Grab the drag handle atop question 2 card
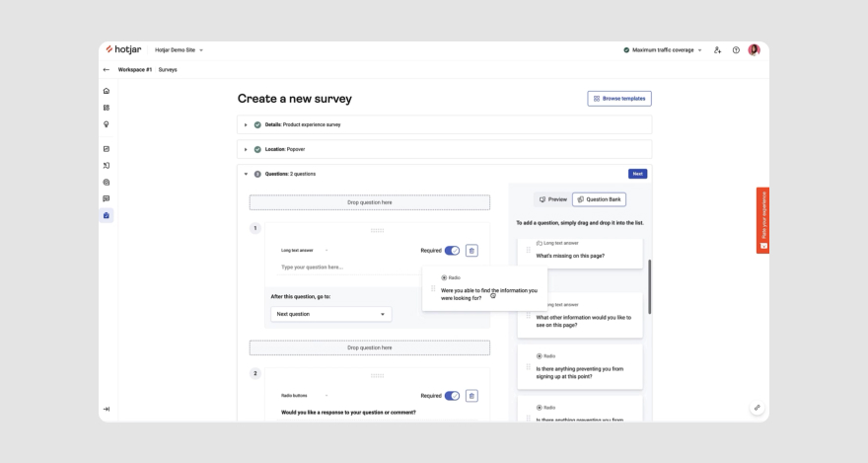 pyautogui.click(x=377, y=375)
